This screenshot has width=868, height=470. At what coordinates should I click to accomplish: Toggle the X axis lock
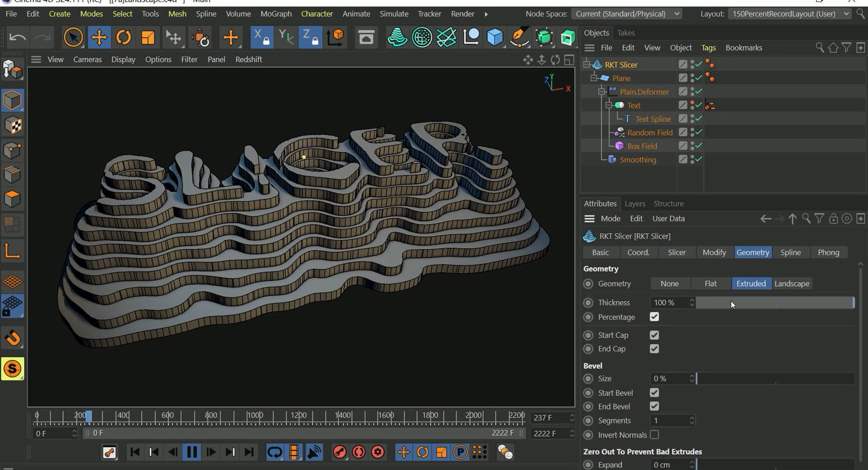[261, 37]
